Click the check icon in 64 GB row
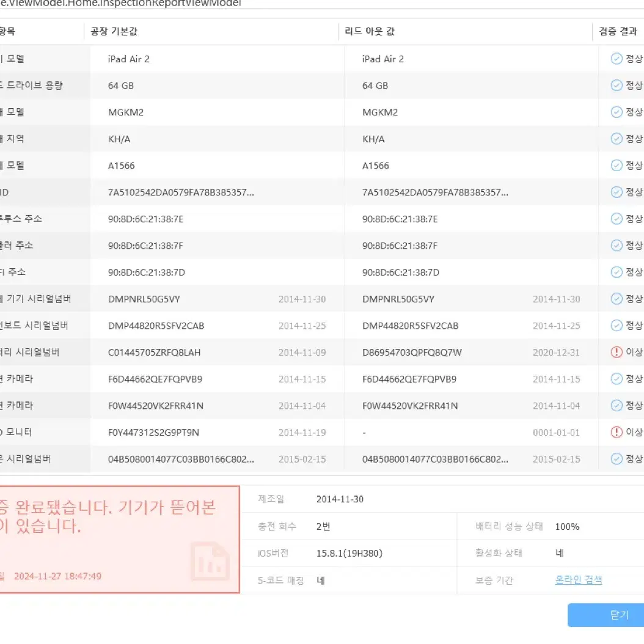This screenshot has height=644, width=644. (617, 86)
